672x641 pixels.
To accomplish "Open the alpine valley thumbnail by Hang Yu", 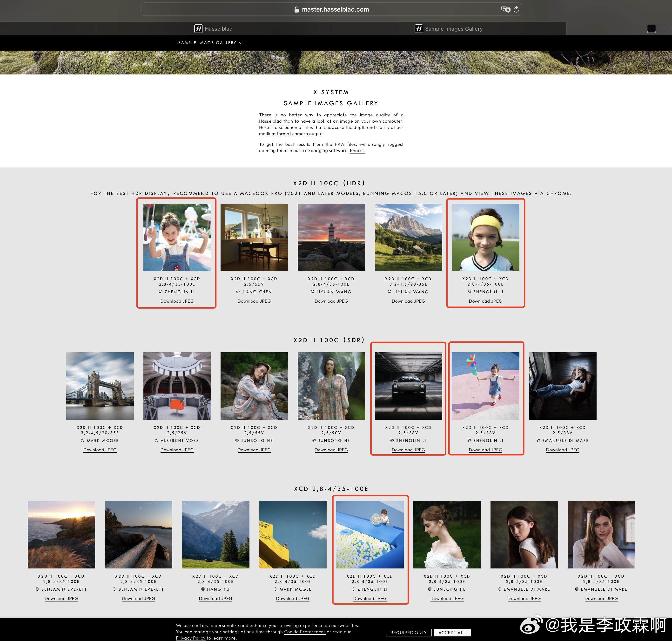I will [x=216, y=535].
